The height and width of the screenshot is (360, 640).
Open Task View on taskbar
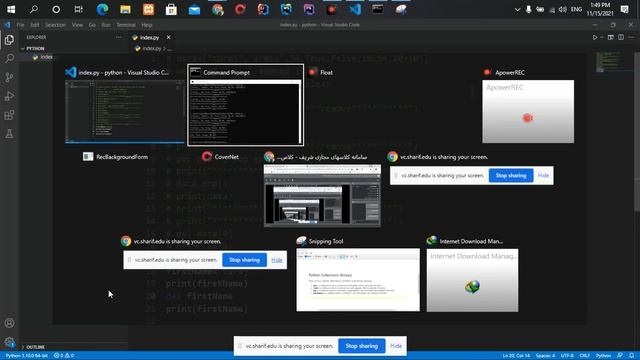tap(78, 9)
